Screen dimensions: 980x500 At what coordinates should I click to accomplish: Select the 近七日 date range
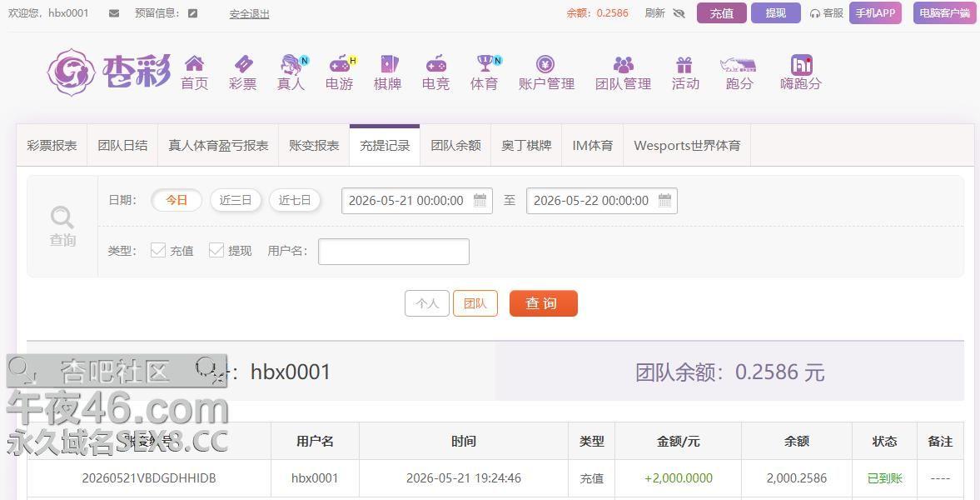(x=295, y=200)
